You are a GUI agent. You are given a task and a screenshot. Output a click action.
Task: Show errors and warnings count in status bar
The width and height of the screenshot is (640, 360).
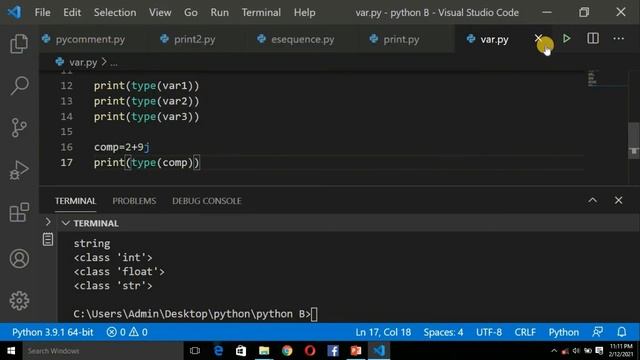(x=127, y=332)
